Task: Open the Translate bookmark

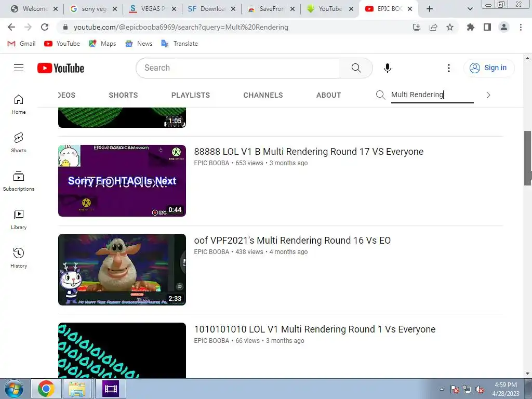Action: 179,44
